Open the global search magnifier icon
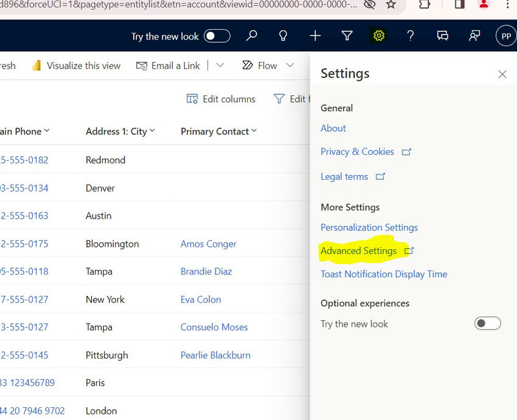Screen dimensions: 517x420 point(251,36)
